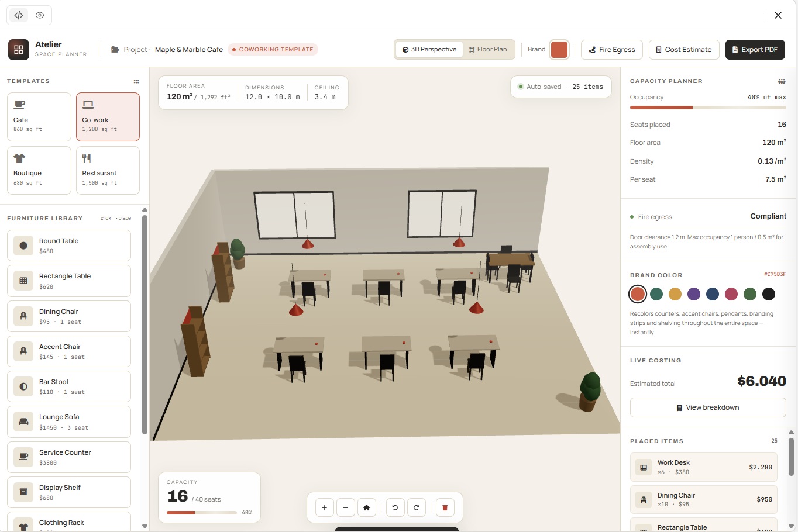Export the layout as PDF
Screen dimensions: 798x532
coord(755,50)
